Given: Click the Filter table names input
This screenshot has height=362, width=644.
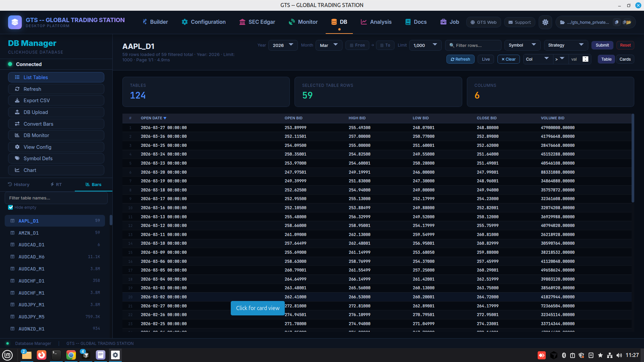Looking at the screenshot, I should pos(56,198).
